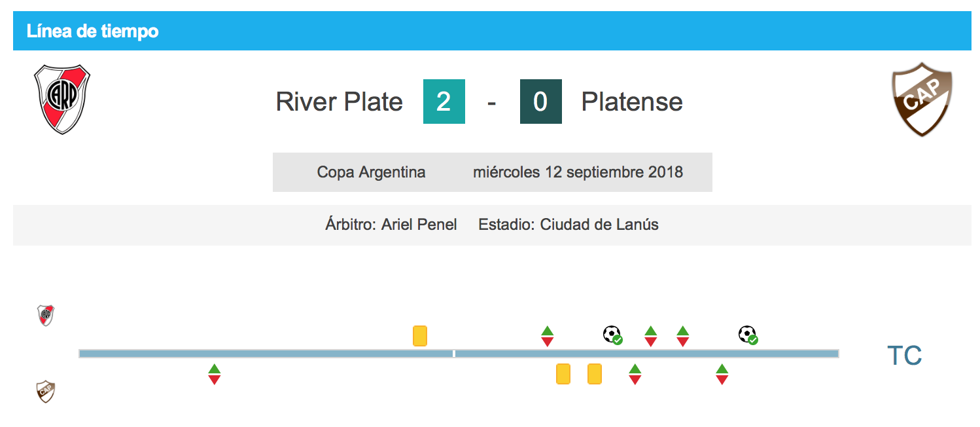Click the large River Plate crest logo
This screenshot has width=980, height=427.
click(x=62, y=100)
